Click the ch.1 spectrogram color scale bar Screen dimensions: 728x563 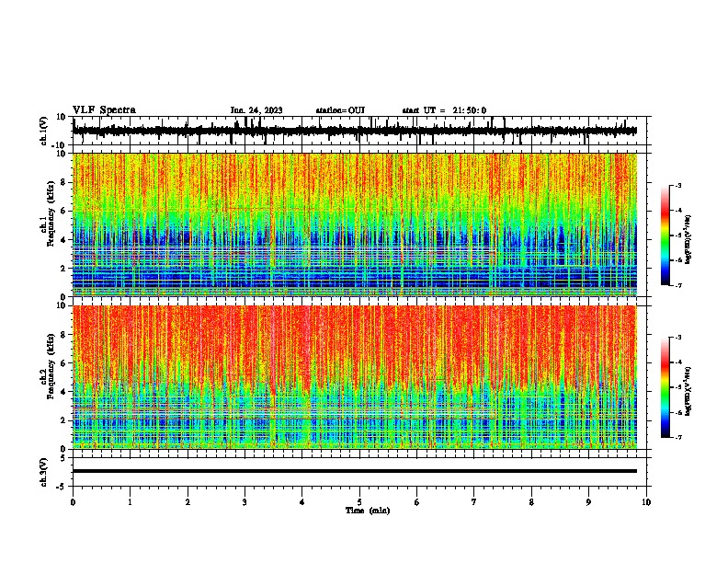[665, 236]
